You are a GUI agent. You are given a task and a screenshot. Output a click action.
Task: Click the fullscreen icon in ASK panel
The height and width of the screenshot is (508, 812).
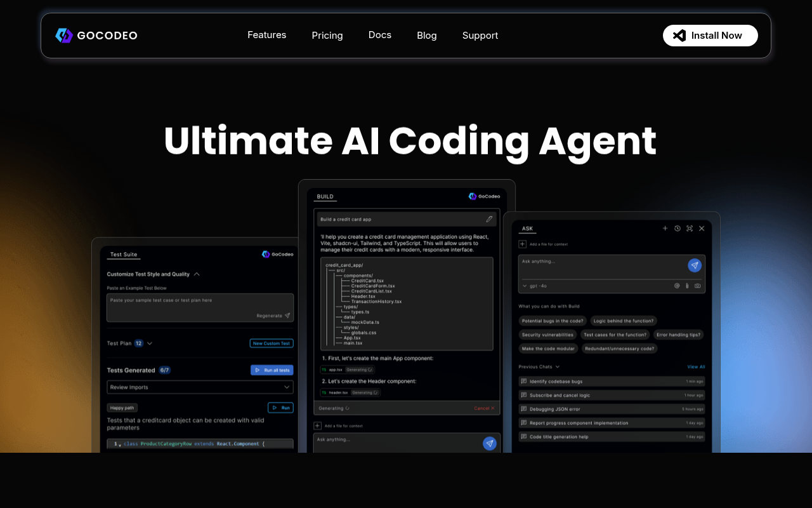(690, 228)
